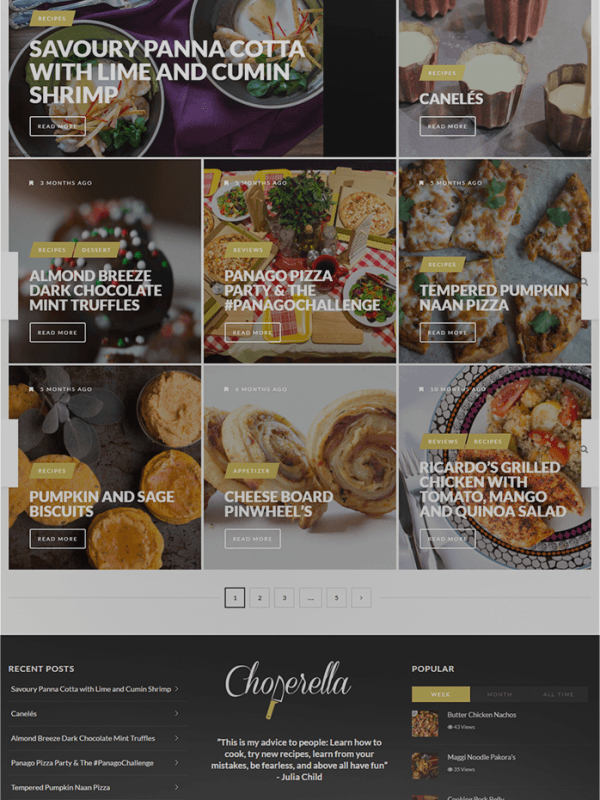Open the Canelés recent post chevron
The width and height of the screenshot is (600, 800).
click(177, 713)
